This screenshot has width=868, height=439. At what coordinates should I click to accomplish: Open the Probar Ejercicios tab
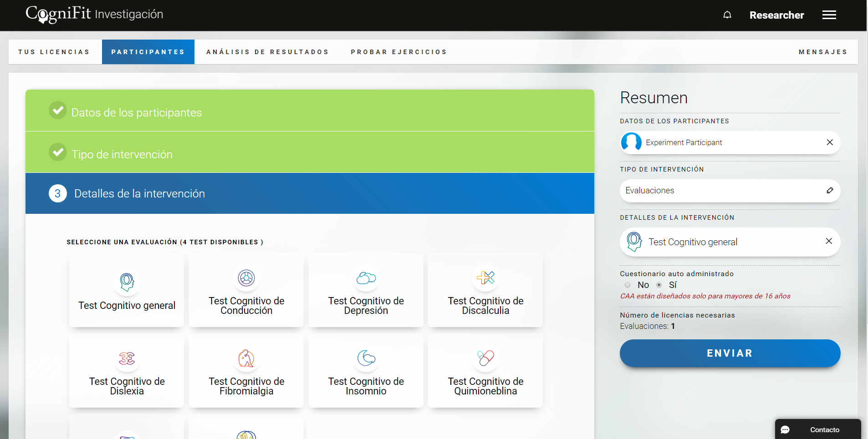[399, 52]
